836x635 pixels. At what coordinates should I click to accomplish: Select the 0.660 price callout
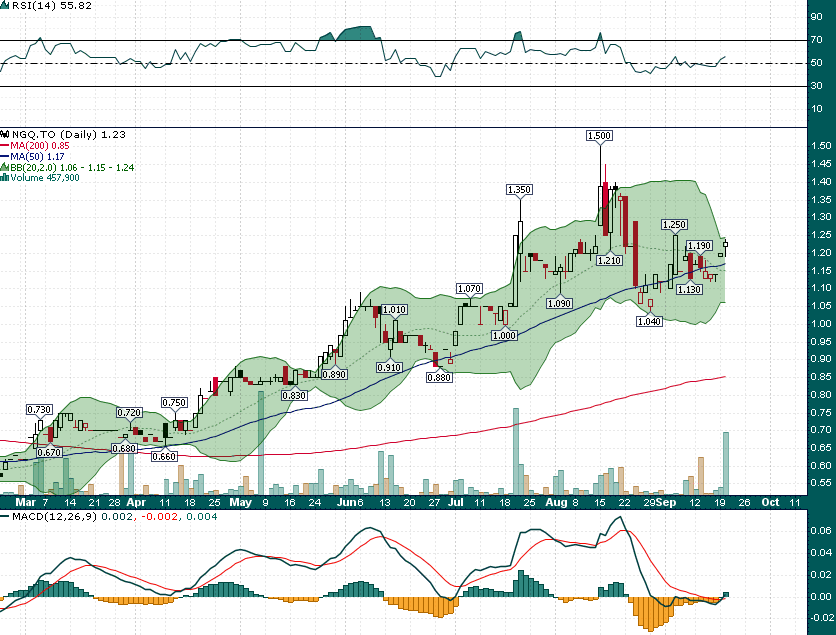click(164, 456)
